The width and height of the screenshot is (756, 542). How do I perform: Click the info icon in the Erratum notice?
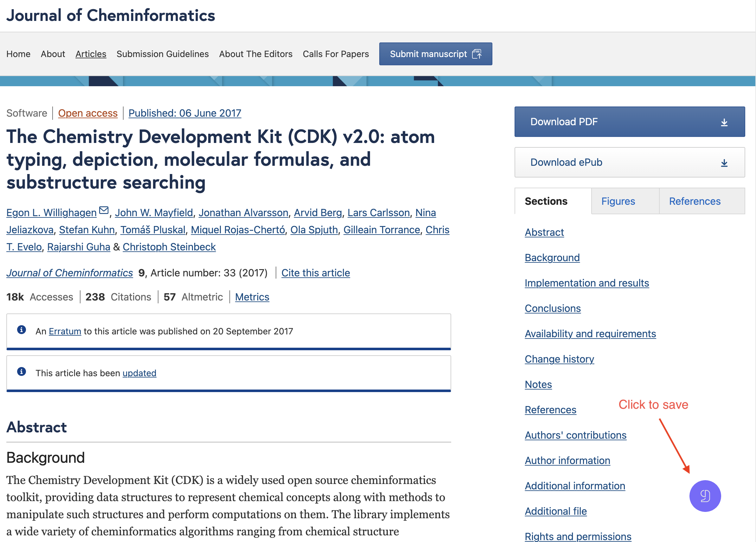(x=22, y=330)
